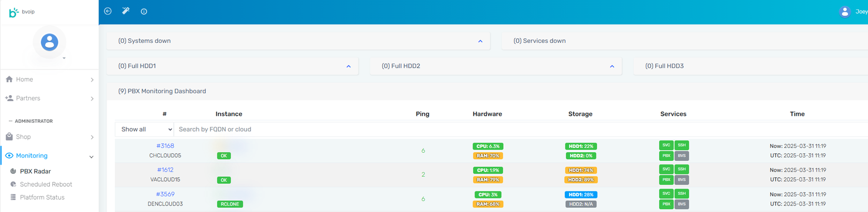This screenshot has width=868, height=212.
Task: Open the Scheduled Reboot submenu
Action: pyautogui.click(x=46, y=184)
